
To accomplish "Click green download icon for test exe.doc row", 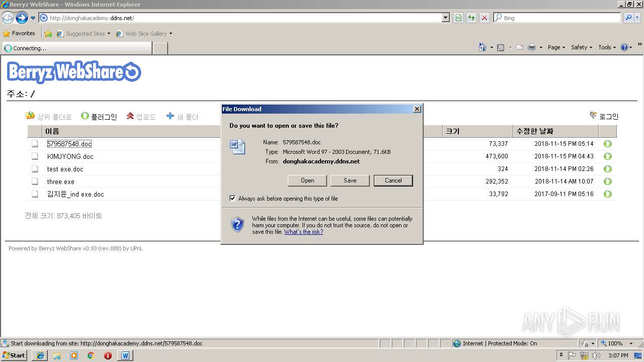I will tap(608, 169).
